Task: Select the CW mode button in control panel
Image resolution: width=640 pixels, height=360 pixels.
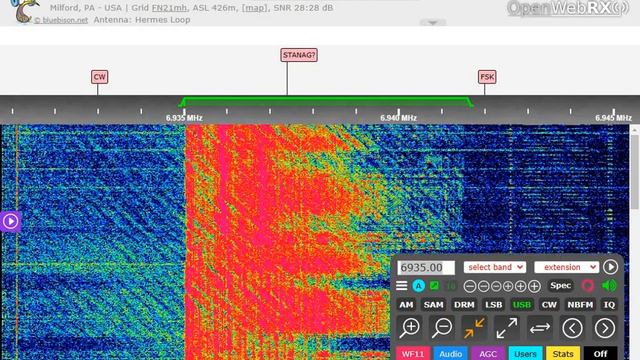Action: click(x=549, y=305)
